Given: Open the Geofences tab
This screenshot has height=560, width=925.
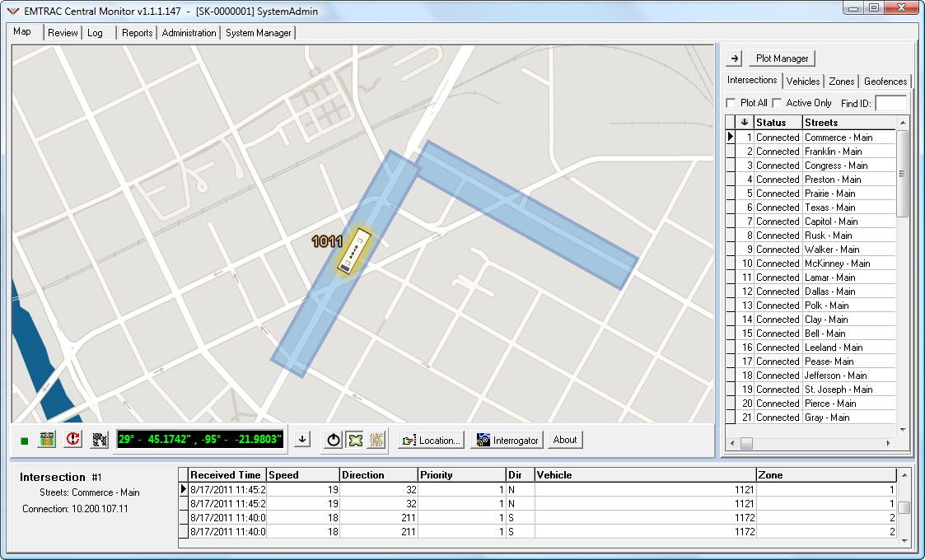Looking at the screenshot, I should coord(885,82).
